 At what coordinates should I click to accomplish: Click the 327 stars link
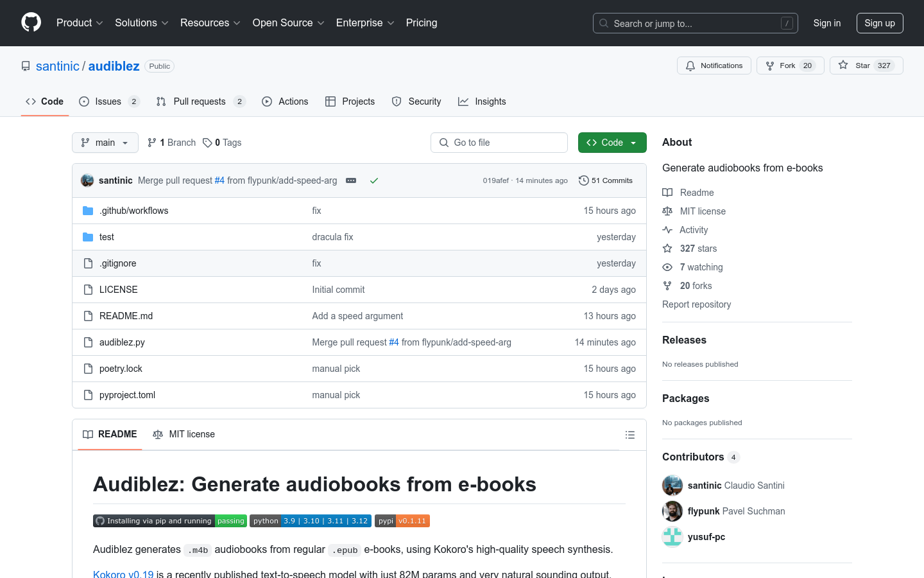pos(698,249)
